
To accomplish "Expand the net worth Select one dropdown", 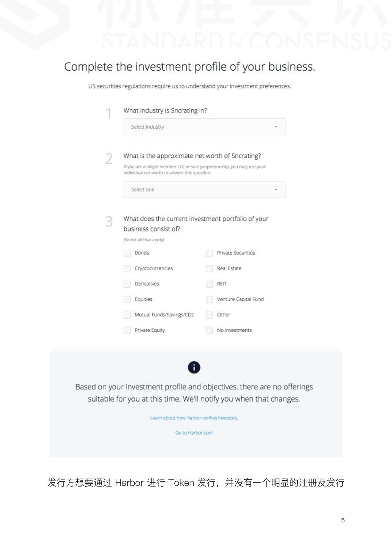I will pos(204,189).
